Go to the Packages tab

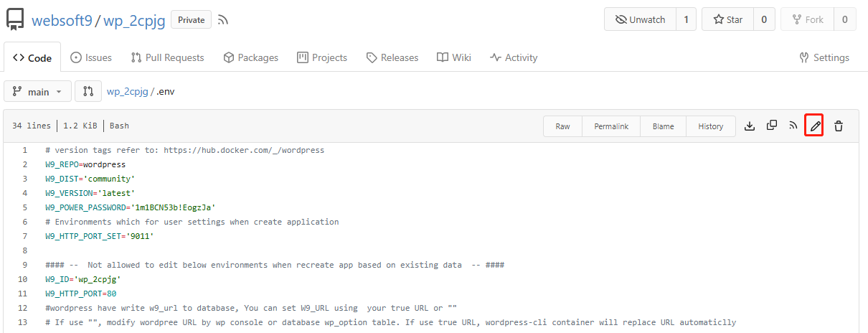click(x=250, y=57)
